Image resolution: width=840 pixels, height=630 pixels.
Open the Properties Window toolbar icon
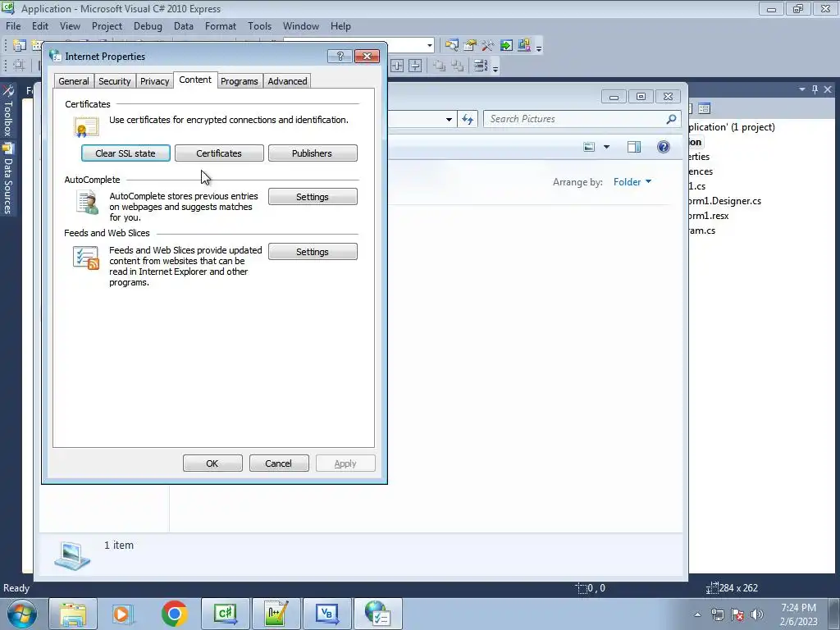point(470,46)
